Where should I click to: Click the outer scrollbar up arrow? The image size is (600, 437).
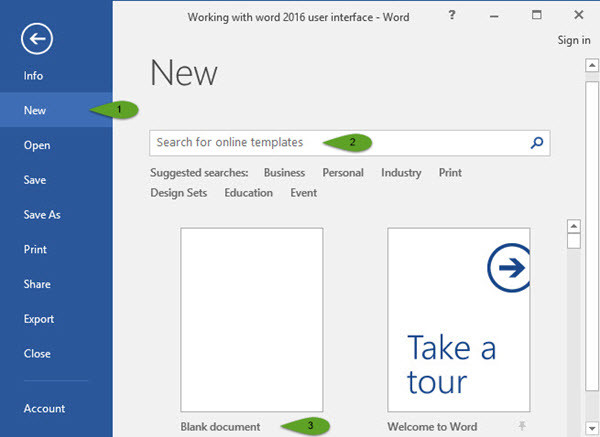(x=592, y=65)
